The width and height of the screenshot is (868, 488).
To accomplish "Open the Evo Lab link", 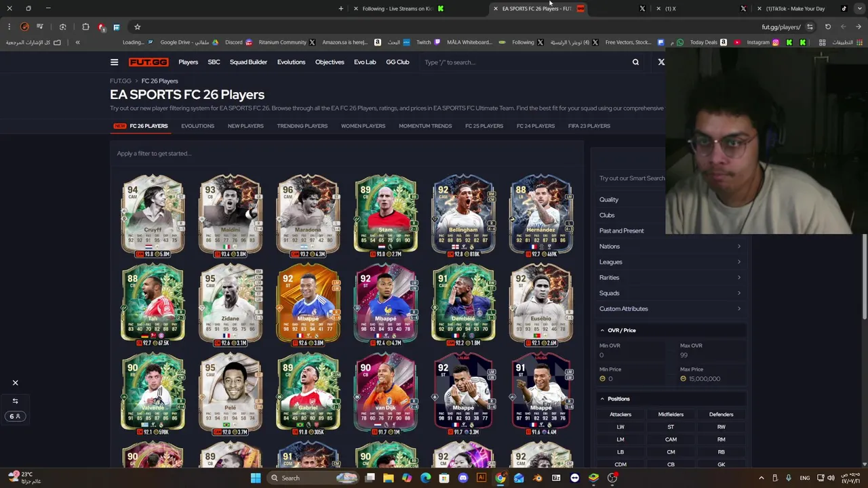I will pos(365,62).
